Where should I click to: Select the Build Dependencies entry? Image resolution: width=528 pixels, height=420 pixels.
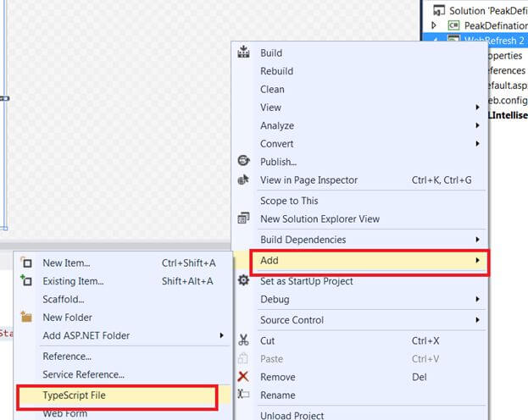[x=360, y=240]
